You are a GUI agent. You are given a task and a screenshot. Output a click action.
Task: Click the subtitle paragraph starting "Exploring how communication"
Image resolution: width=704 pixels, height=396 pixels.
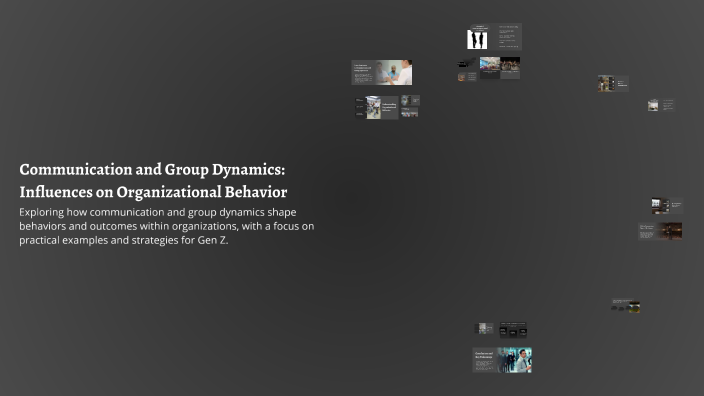[167, 226]
